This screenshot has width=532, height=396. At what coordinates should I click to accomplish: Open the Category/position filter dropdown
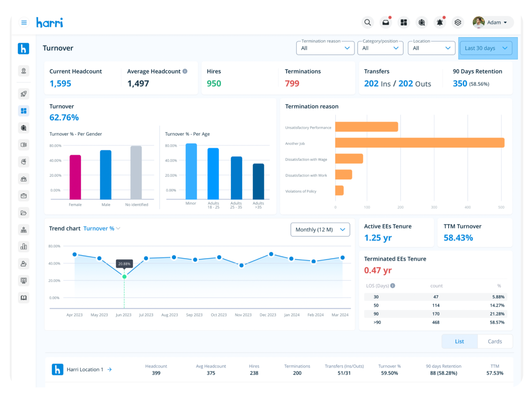click(x=380, y=48)
